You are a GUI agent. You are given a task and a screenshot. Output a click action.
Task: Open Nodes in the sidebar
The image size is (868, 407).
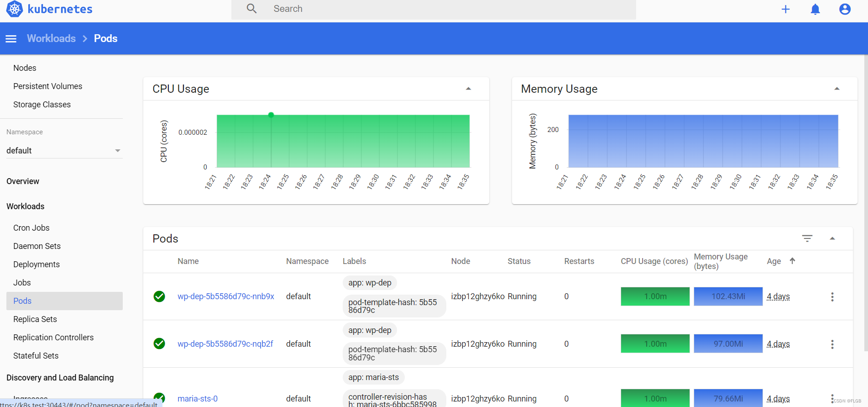[x=25, y=68]
